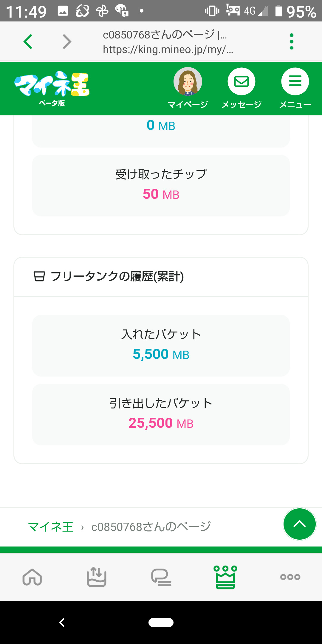Image resolution: width=322 pixels, height=644 pixels.
Task: Tap the 受け取ったチップ 50 MB card
Action: click(161, 185)
